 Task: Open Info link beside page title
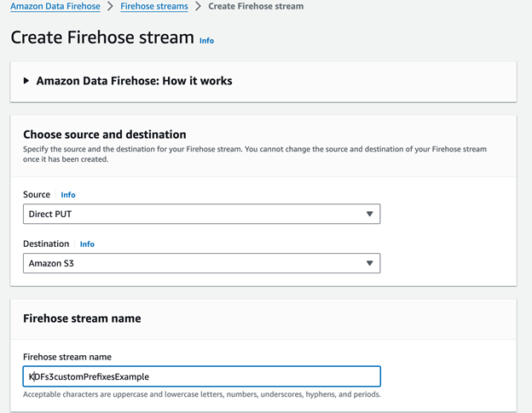(x=206, y=40)
